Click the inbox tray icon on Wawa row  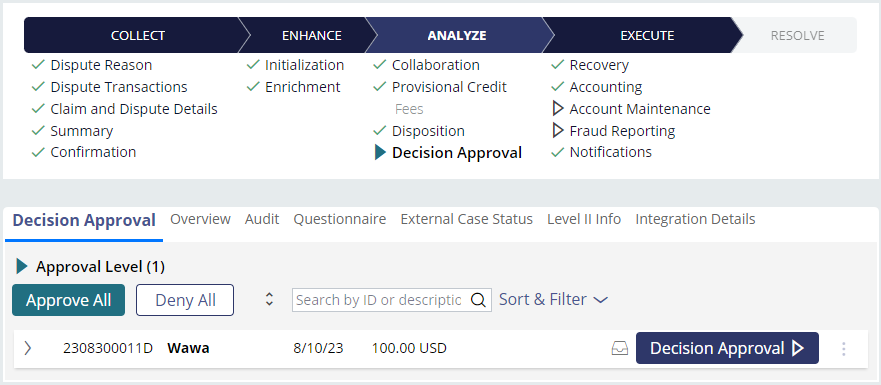[620, 348]
